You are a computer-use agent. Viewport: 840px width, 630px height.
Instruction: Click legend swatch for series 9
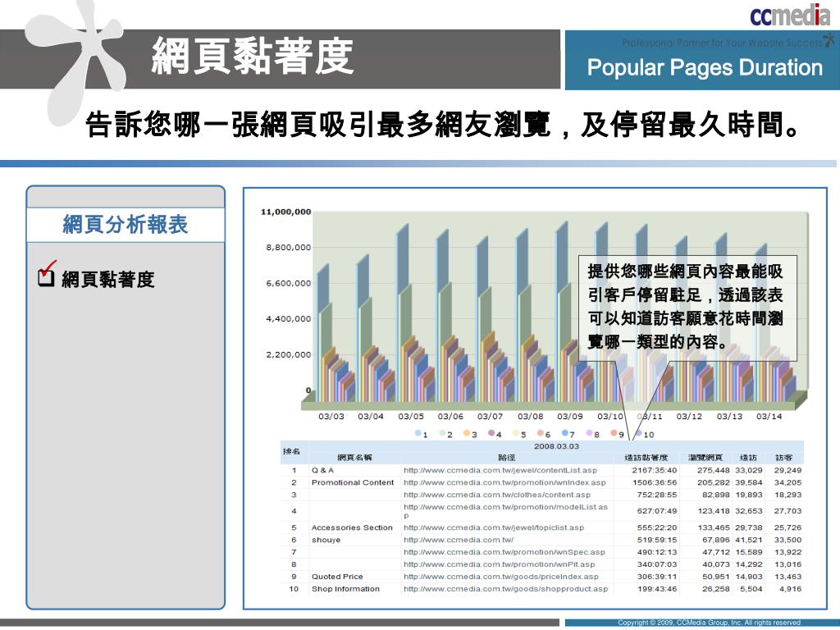coord(614,433)
